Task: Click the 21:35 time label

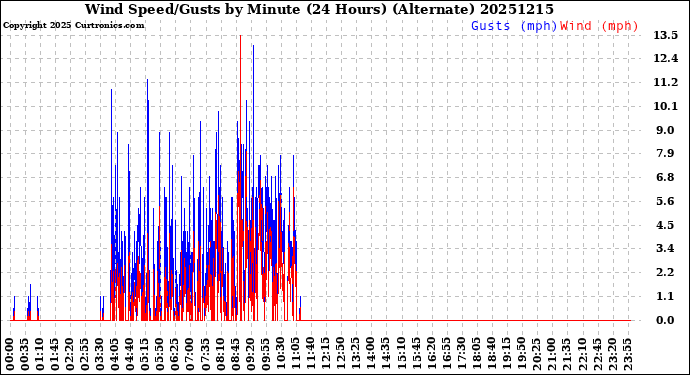Action: [x=566, y=355]
